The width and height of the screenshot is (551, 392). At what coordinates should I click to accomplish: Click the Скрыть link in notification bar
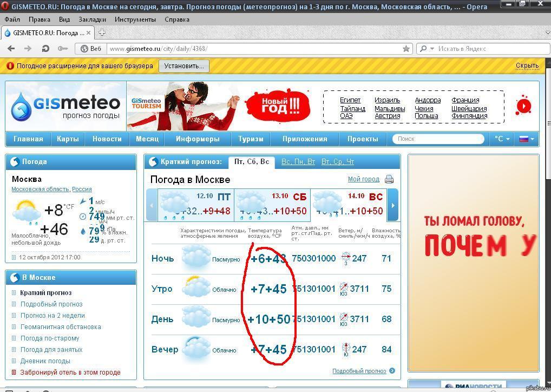coord(527,66)
